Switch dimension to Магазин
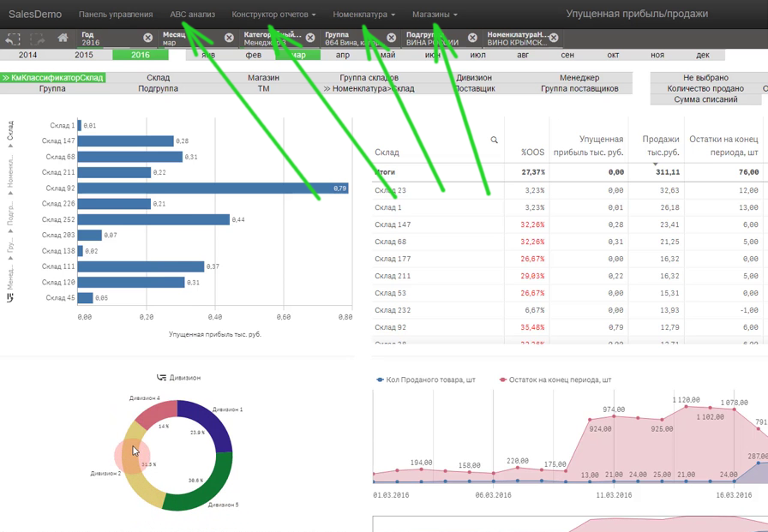The width and height of the screenshot is (768, 532). click(263, 77)
